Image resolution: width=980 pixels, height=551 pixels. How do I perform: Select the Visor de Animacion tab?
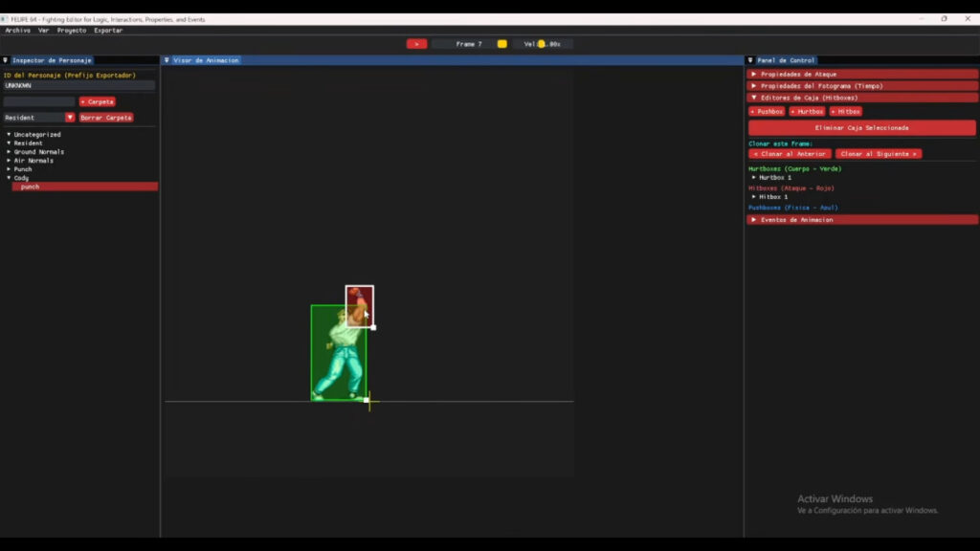pos(207,60)
